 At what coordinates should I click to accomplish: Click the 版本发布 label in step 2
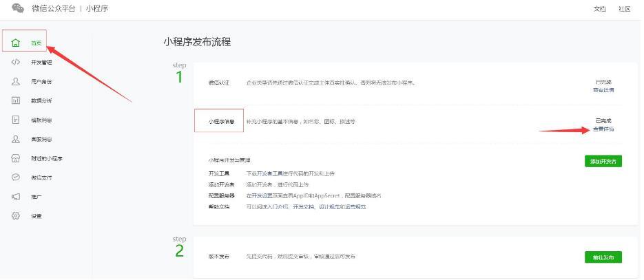pyautogui.click(x=219, y=257)
